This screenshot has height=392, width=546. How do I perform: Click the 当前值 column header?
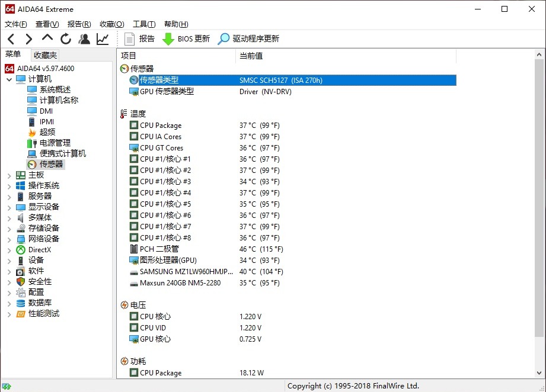point(346,56)
